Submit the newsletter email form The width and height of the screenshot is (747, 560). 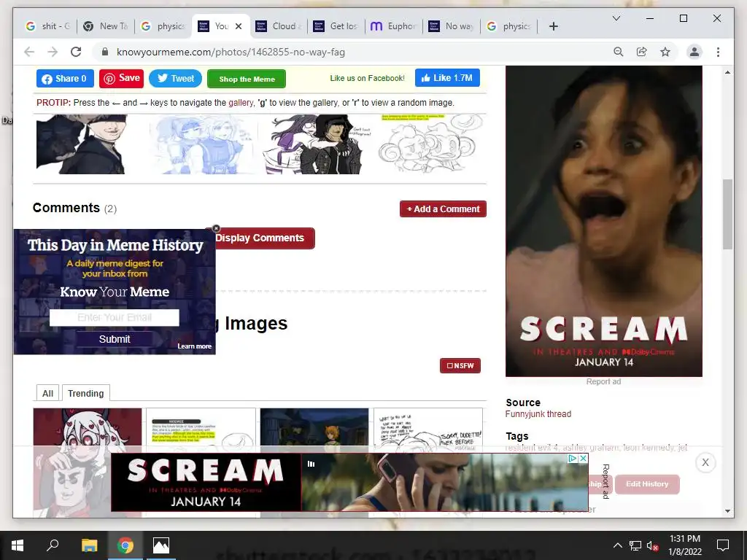coord(115,339)
